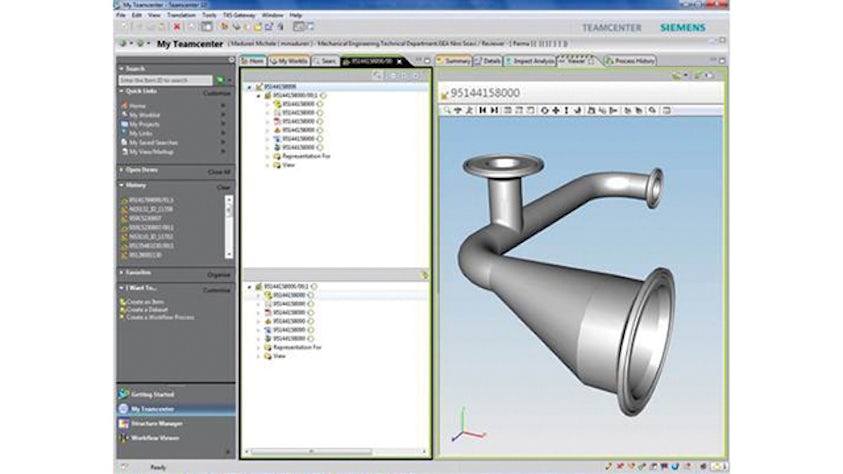843x474 pixels.
Task: Click Close All in Open Items
Action: tap(219, 172)
